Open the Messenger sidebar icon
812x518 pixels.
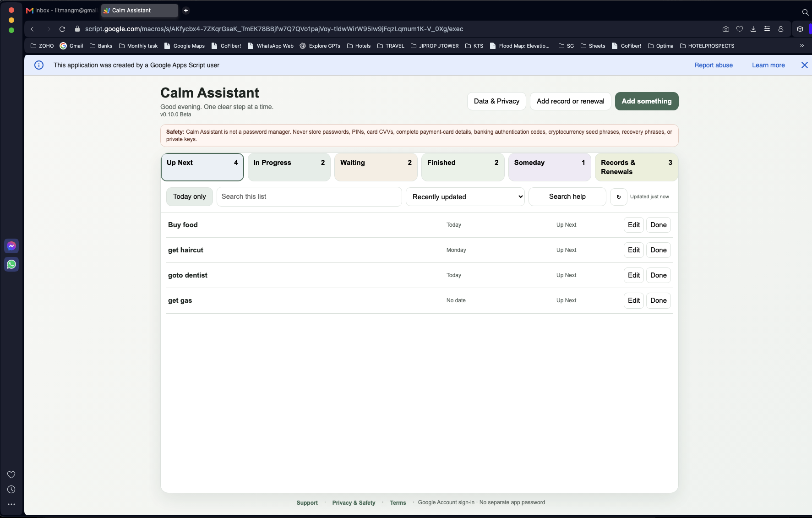11,246
